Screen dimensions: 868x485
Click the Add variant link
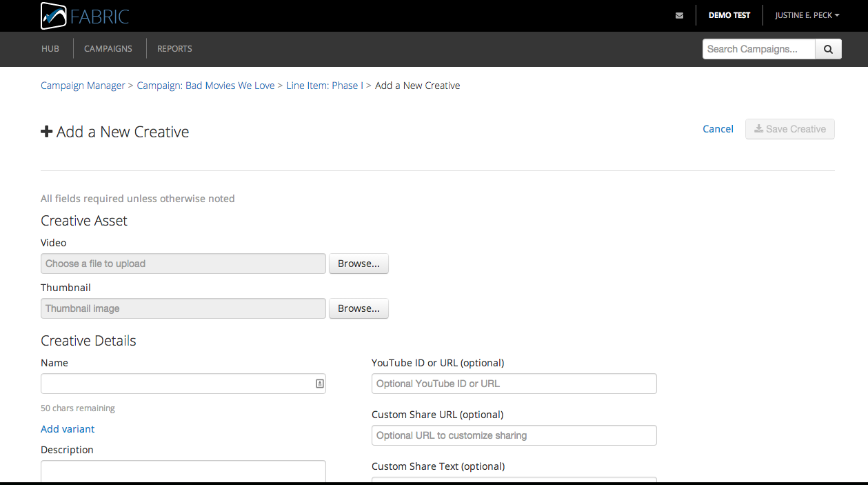(x=68, y=429)
